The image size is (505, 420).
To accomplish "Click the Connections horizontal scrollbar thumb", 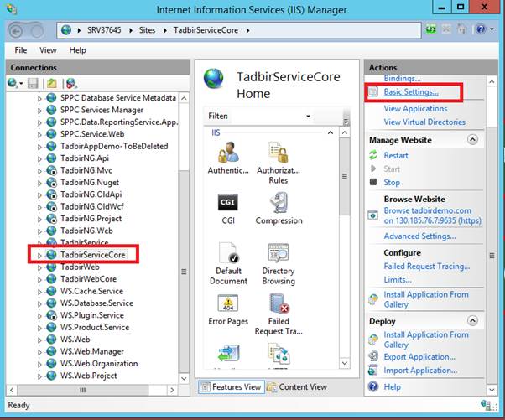I will [x=83, y=390].
